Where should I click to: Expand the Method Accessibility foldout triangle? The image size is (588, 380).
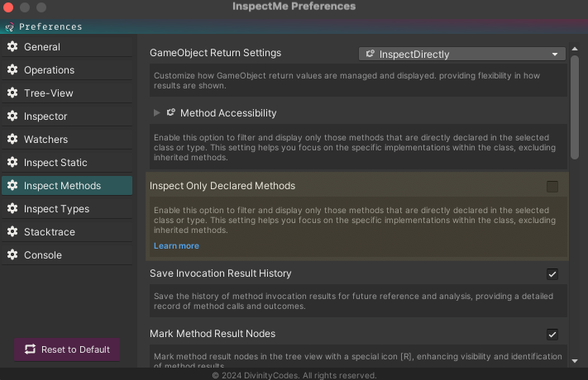(157, 113)
